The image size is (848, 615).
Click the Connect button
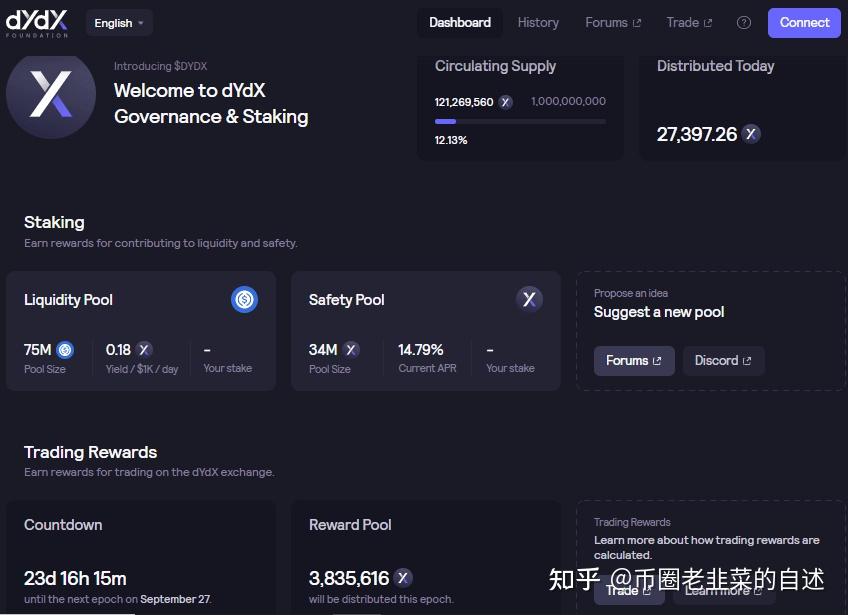point(803,22)
